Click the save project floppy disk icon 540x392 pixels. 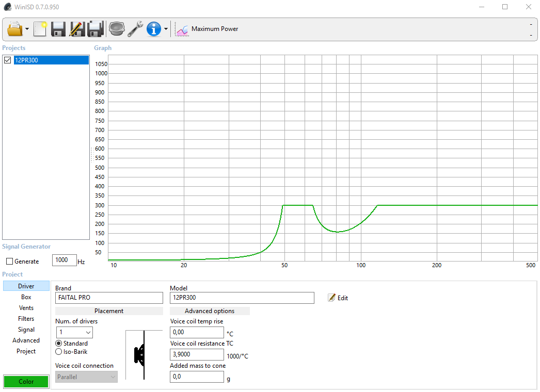coord(58,29)
